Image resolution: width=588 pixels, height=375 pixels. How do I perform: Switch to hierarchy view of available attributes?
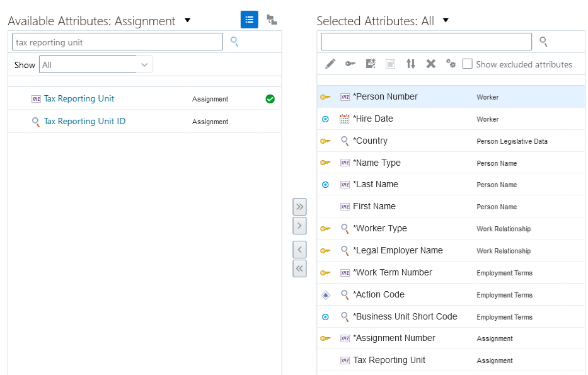click(272, 20)
